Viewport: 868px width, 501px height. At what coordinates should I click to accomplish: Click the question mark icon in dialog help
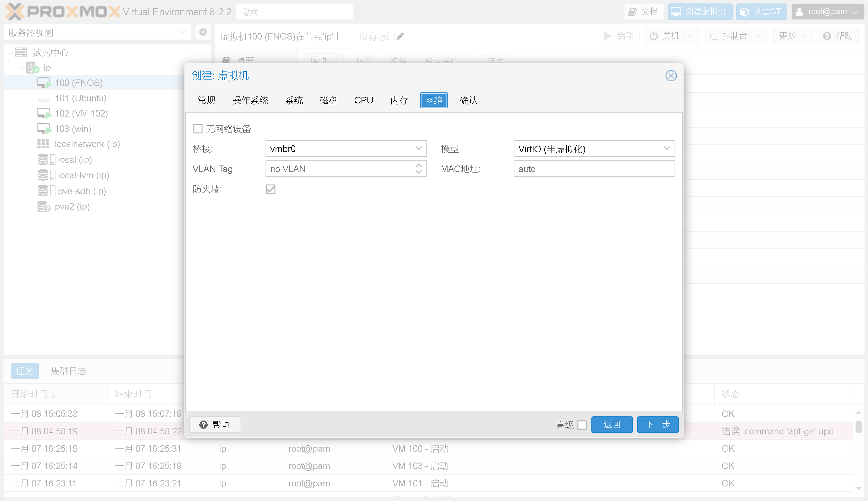[203, 425]
